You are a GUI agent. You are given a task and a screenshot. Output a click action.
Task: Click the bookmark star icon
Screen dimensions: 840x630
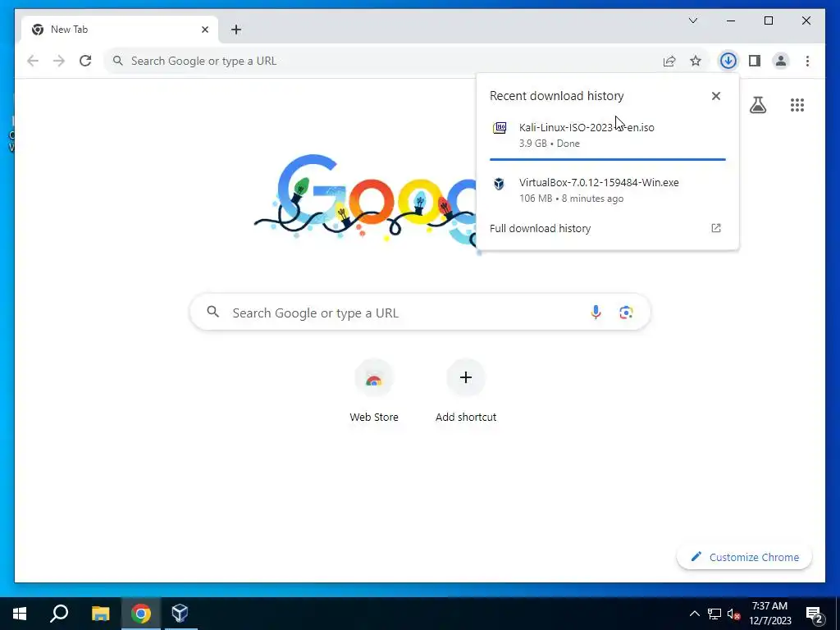pyautogui.click(x=696, y=61)
